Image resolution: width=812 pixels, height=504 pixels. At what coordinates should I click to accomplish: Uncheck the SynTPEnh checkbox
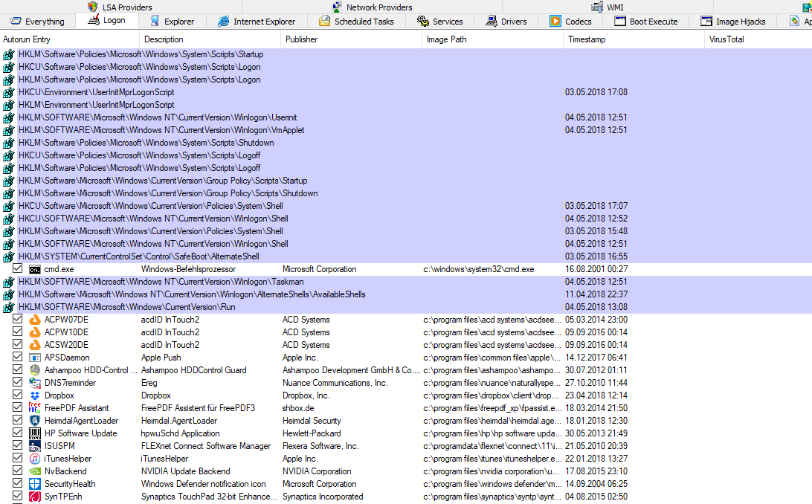[18, 496]
